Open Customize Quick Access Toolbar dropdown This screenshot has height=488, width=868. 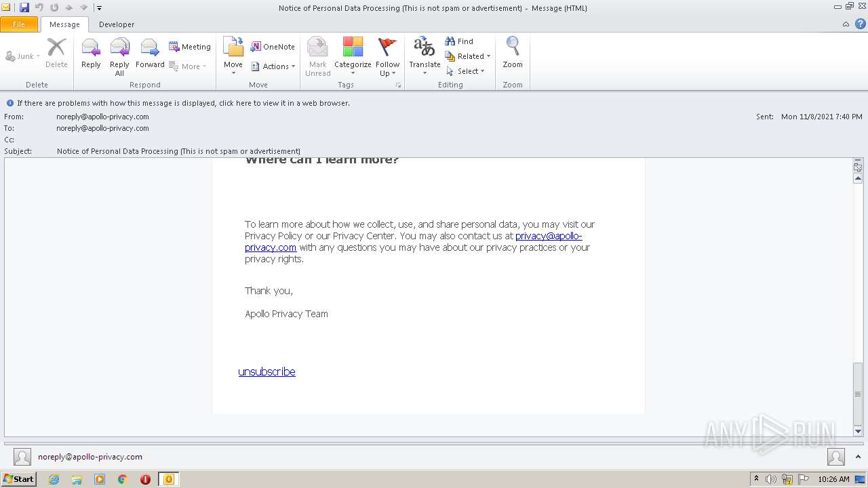(x=99, y=8)
